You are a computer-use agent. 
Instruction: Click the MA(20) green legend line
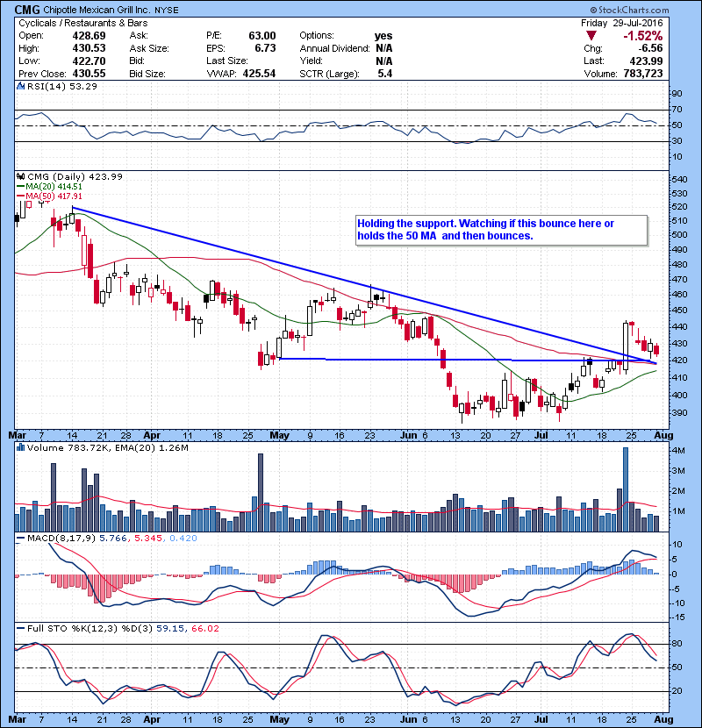click(21, 187)
